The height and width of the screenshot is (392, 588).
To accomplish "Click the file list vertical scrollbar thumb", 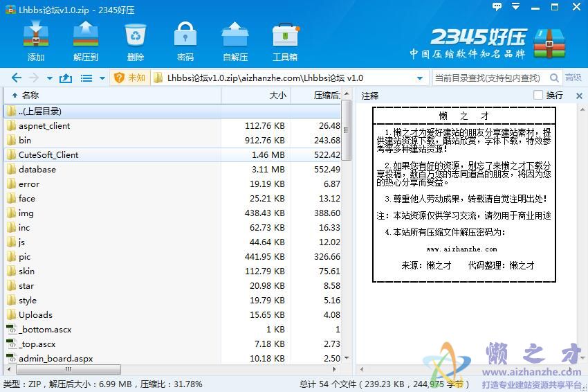I will [347, 130].
